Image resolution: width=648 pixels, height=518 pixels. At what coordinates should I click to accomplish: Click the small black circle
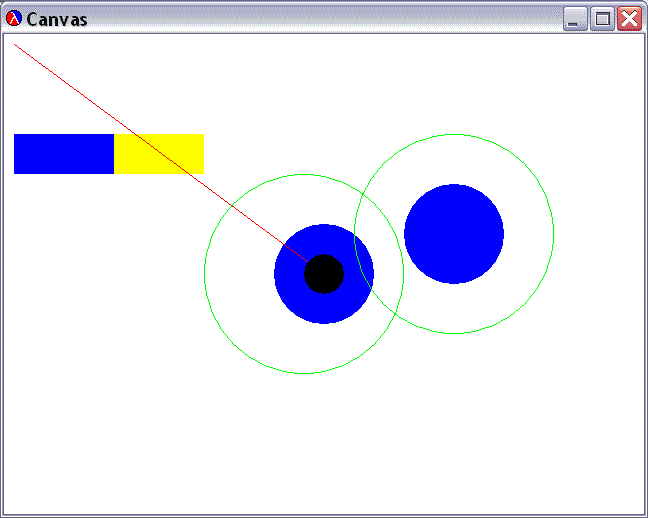(x=324, y=274)
